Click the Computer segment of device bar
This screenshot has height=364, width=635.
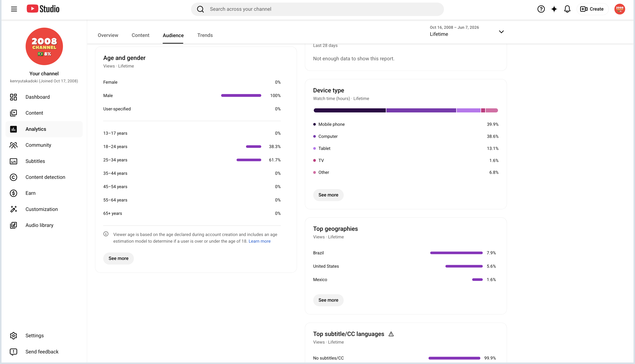[421, 111]
